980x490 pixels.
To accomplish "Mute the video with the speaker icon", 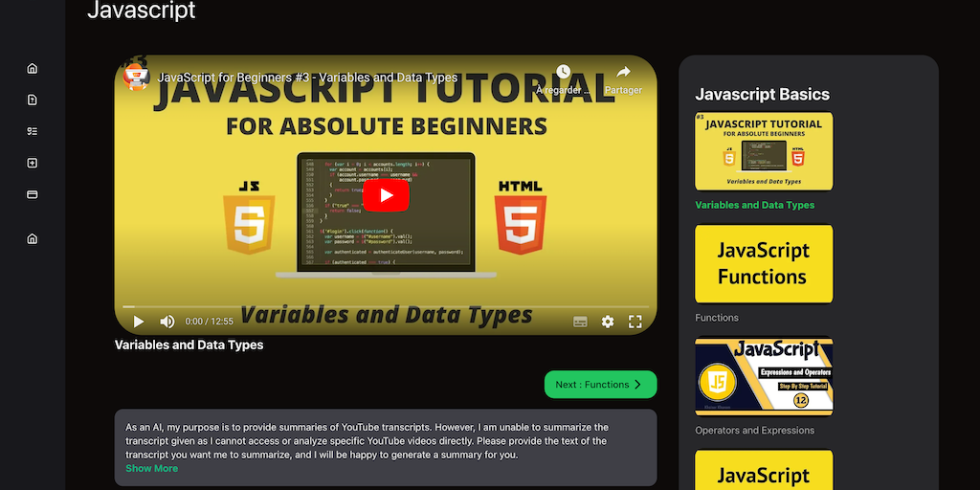I will click(167, 322).
